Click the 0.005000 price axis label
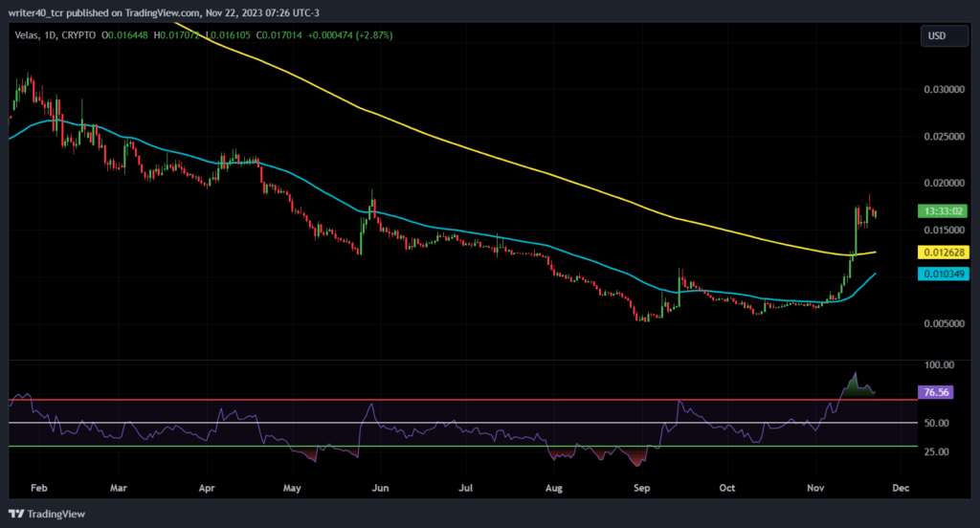The height and width of the screenshot is (528, 980). (944, 323)
